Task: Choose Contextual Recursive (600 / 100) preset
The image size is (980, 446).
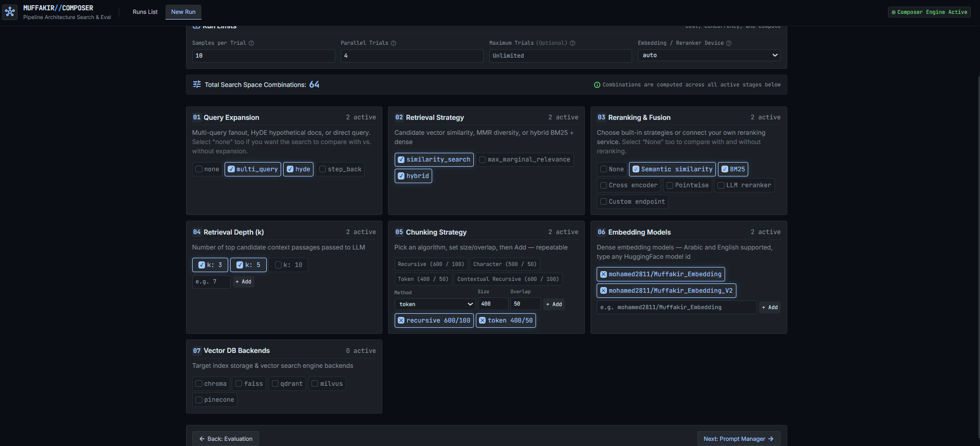Action: [508, 279]
